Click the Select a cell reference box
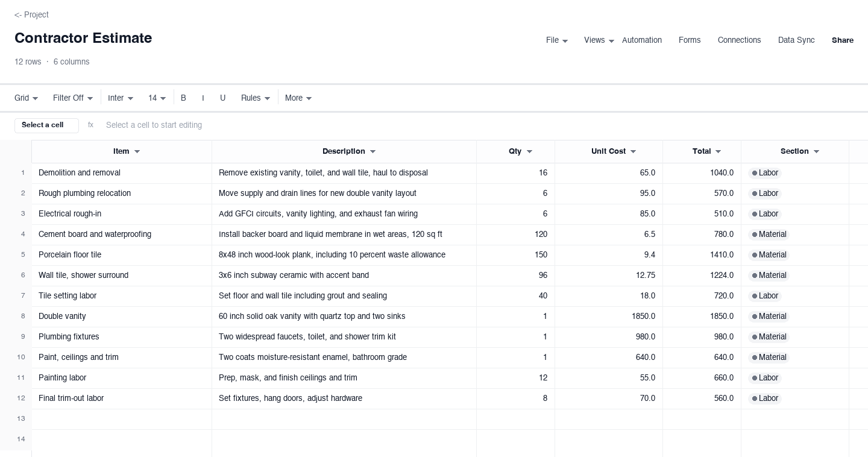Viewport: 868px width, 457px height. (46, 125)
